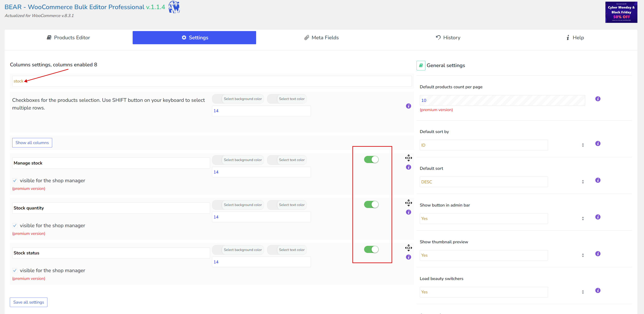Select text color for Stock status

287,250
